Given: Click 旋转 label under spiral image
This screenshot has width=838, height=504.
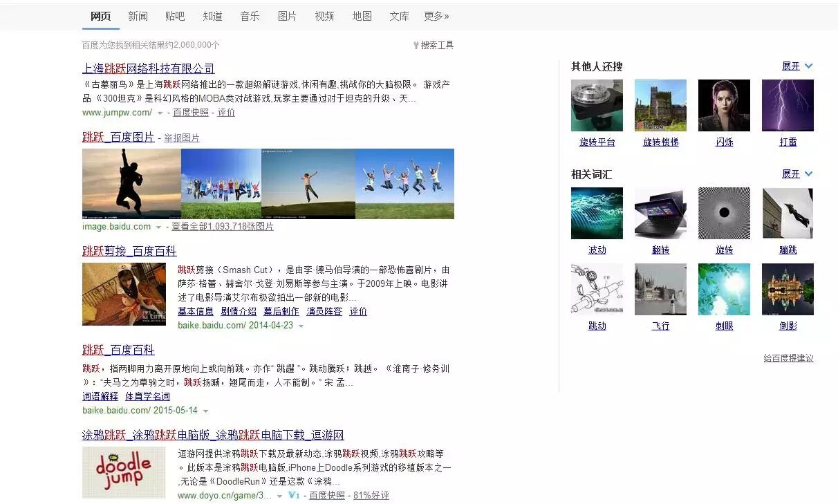Looking at the screenshot, I should [x=724, y=250].
